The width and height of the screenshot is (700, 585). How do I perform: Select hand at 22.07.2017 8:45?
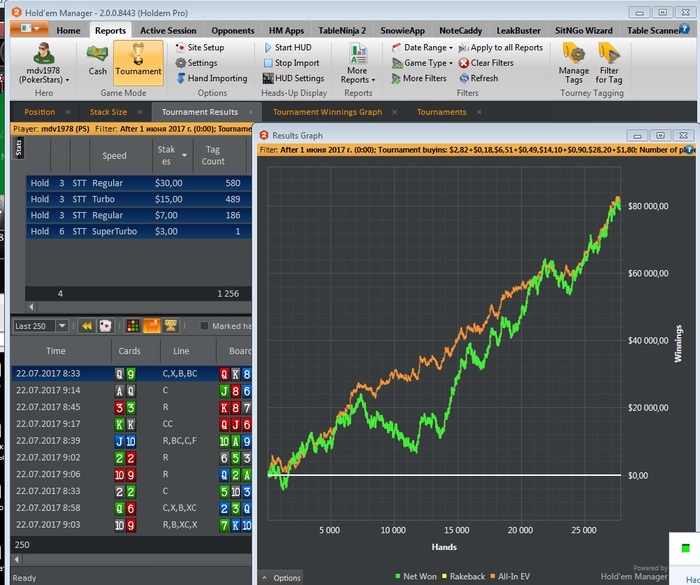coord(131,407)
